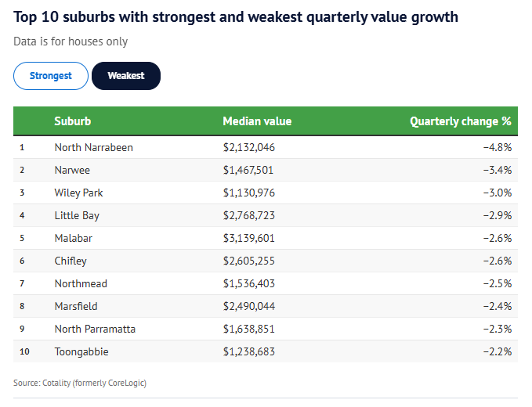Click the Toongabbie suburb name

(x=81, y=351)
